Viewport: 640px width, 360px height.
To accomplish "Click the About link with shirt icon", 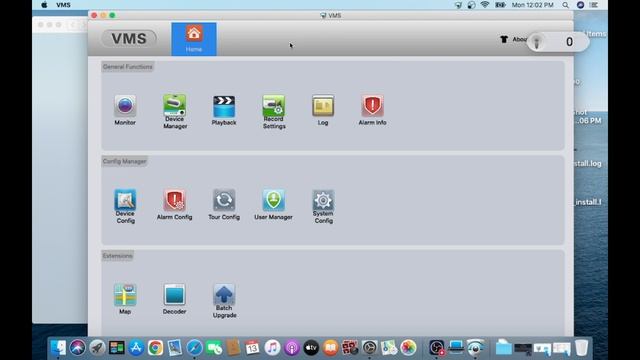I will coord(513,39).
